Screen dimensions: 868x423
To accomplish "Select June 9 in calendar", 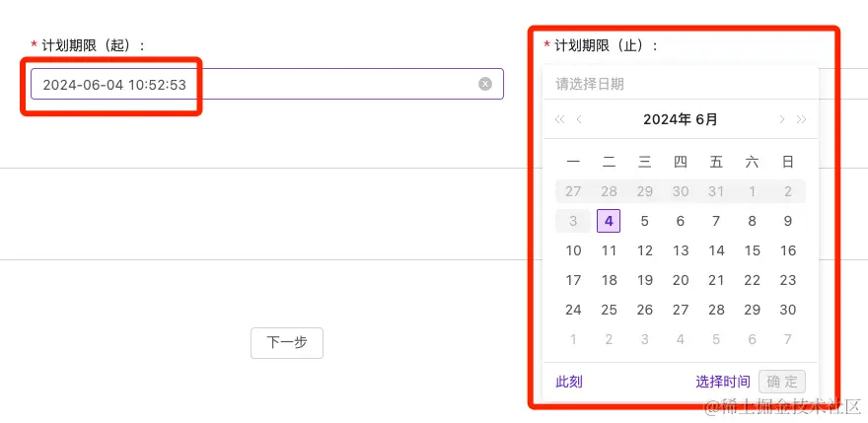I will coord(788,222).
